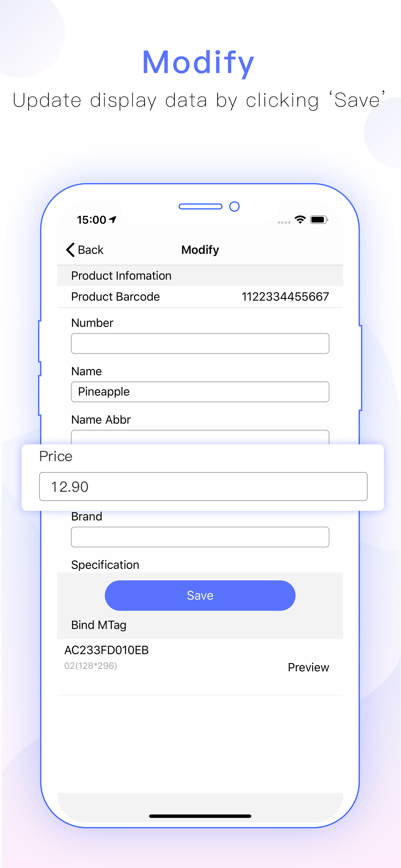Select barcode value 1122334455667
Viewport: 401px width, 868px height.
(286, 296)
